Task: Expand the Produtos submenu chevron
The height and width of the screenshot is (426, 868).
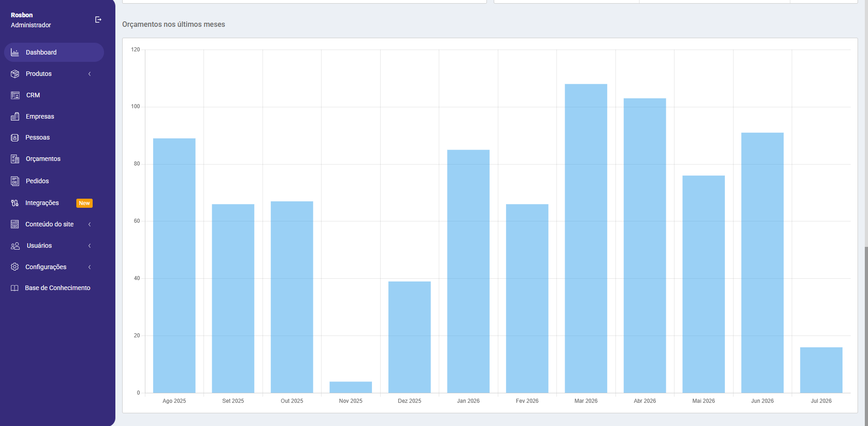Action: [89, 74]
